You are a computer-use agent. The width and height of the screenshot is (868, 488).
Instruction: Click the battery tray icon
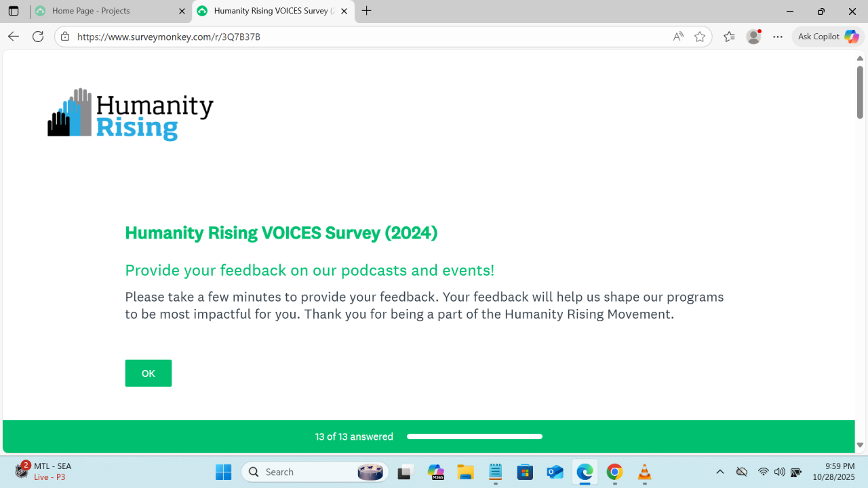tap(796, 472)
